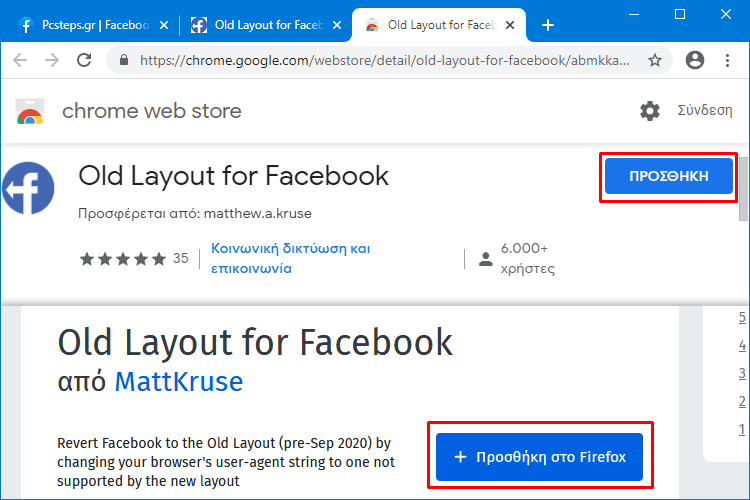Open a new browser tab
This screenshot has width=750, height=500.
click(548, 25)
